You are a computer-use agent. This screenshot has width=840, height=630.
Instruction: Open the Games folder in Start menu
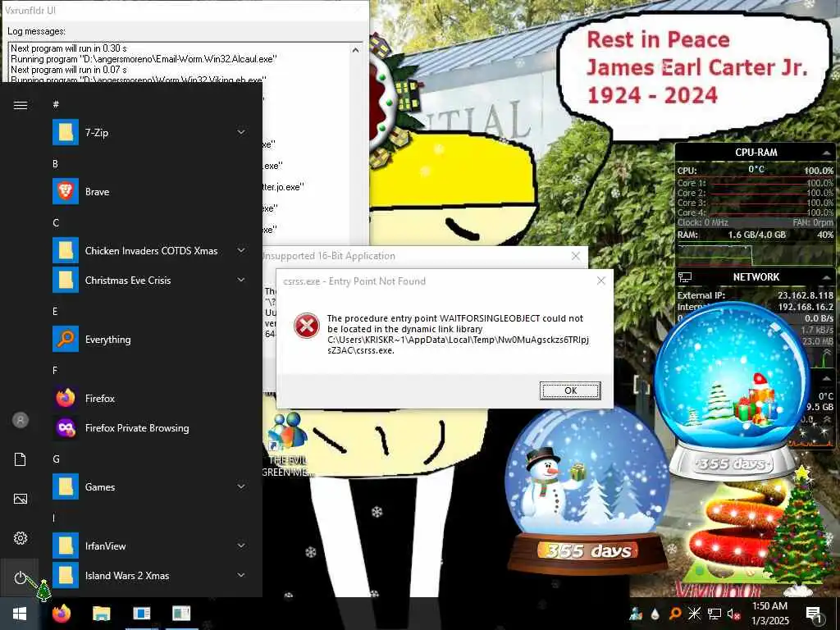150,486
